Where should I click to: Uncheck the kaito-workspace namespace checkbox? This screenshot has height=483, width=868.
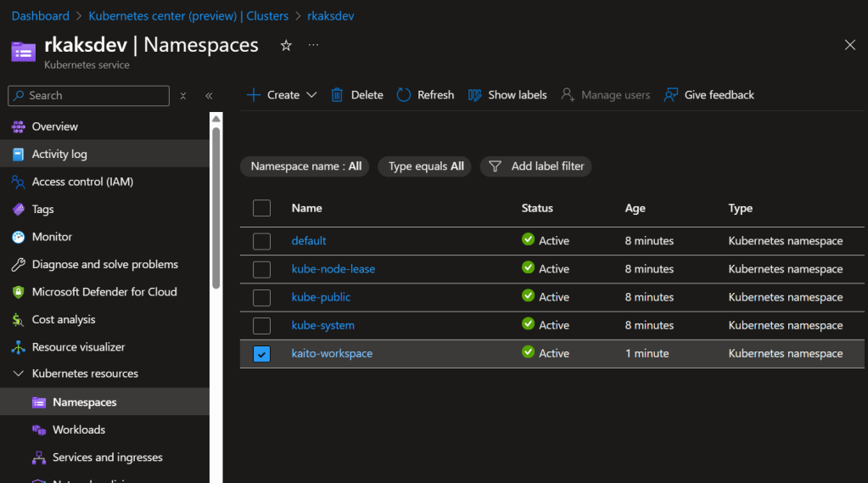(x=262, y=354)
